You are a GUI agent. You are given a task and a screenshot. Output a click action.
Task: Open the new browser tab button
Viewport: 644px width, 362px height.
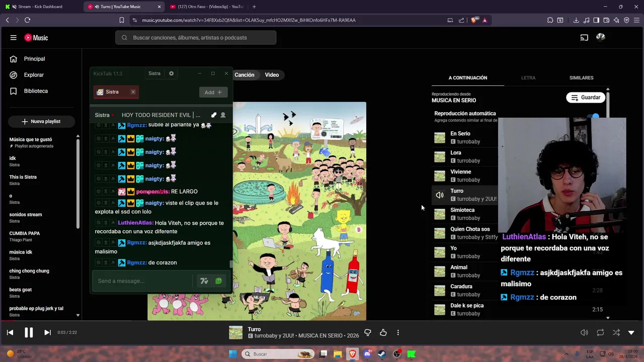pyautogui.click(x=254, y=7)
